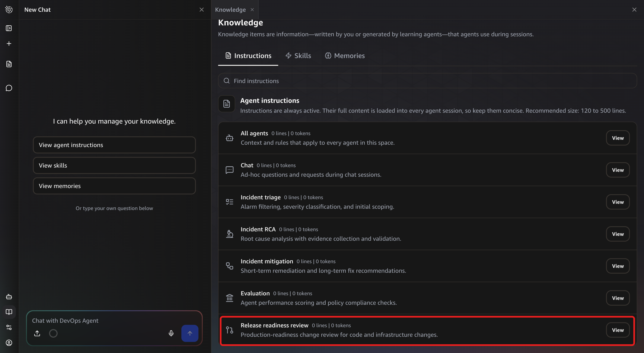
Task: Close the New Chat panel
Action: (201, 10)
